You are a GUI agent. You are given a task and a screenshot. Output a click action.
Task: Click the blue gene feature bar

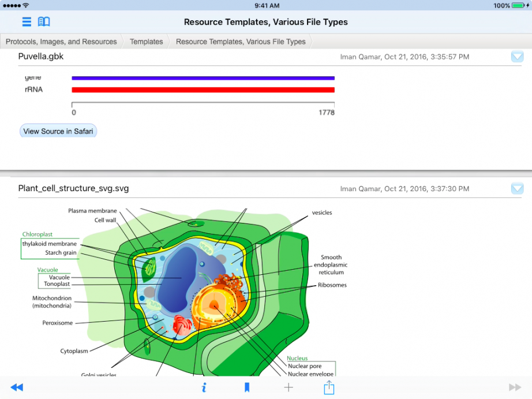203,78
